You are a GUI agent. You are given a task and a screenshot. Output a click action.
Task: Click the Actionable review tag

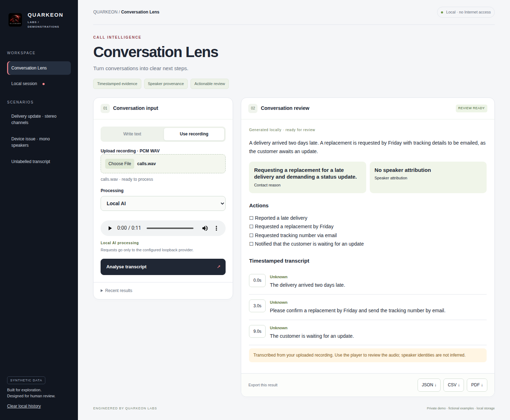tap(210, 84)
